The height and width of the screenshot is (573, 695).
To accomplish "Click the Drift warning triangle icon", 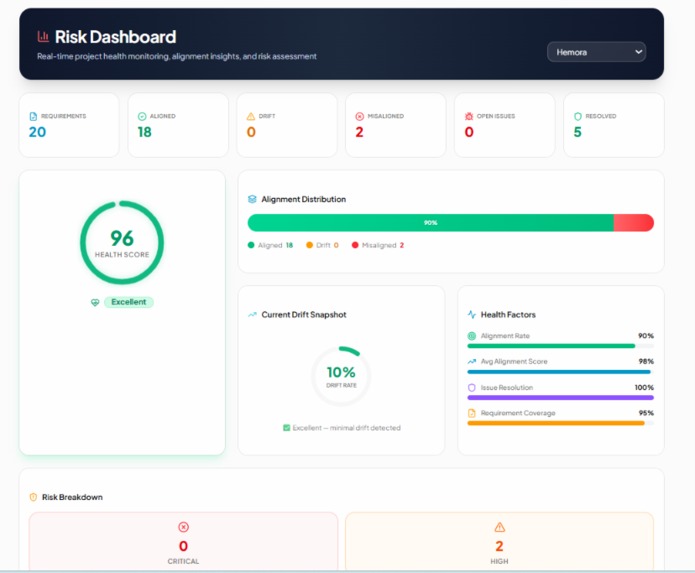I will coord(251,116).
